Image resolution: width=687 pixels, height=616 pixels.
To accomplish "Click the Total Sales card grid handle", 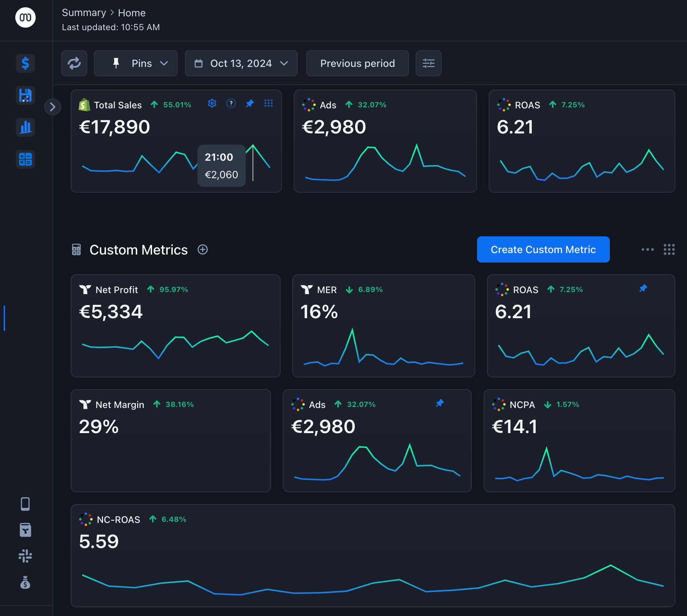I will click(x=269, y=104).
